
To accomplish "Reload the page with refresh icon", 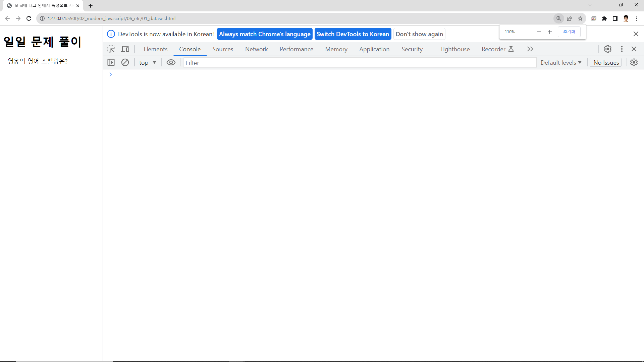I will coord(29,18).
